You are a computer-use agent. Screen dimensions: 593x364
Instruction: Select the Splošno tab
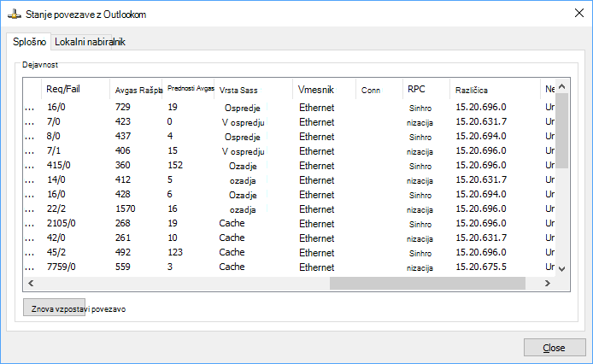(29, 42)
